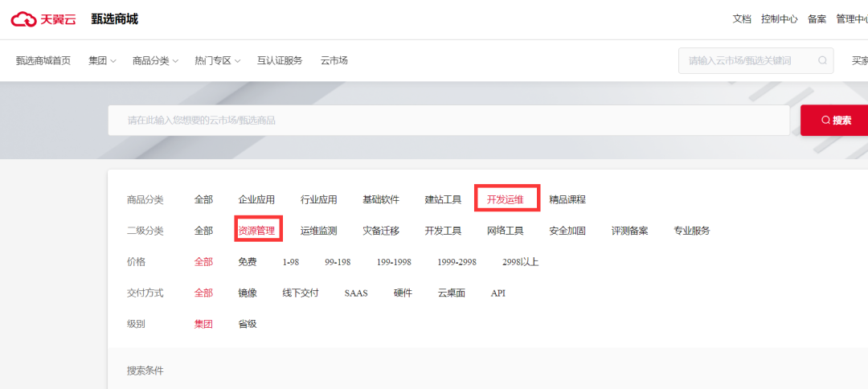The image size is (868, 389).
Task: Select the 行业应用 category
Action: [319, 200]
